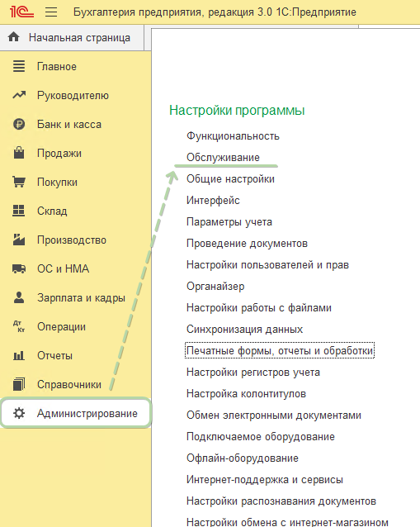Screen dimensions: 420x527
Task: Click the ОС и НМА truck icon
Action: (x=19, y=268)
